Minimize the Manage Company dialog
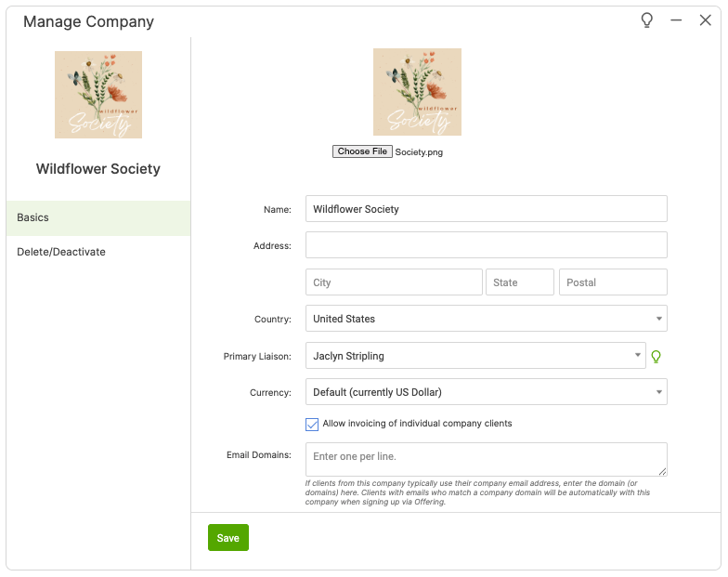This screenshot has height=577, width=728. [x=676, y=20]
